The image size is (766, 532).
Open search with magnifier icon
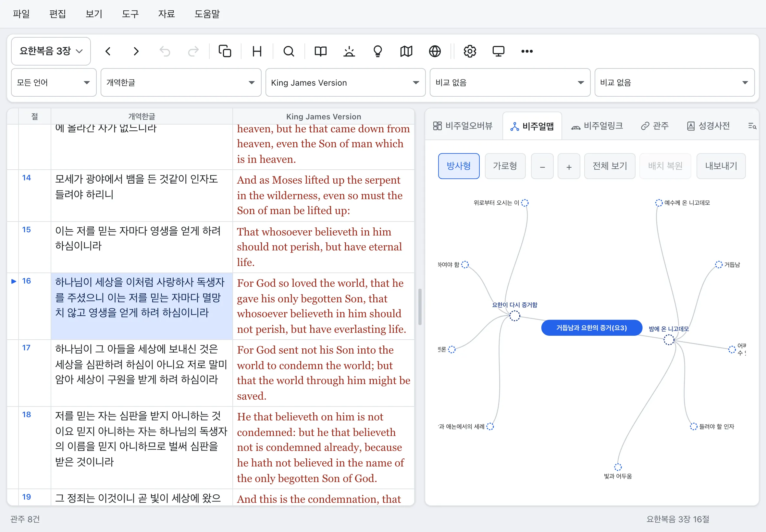coord(289,51)
